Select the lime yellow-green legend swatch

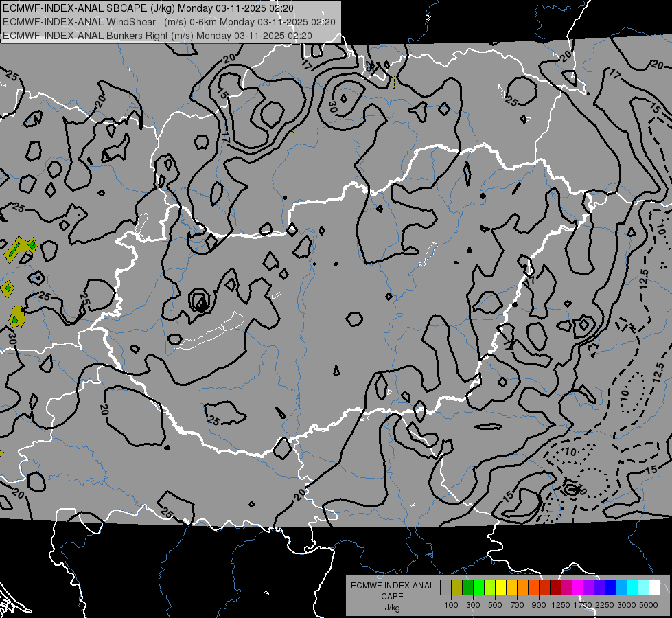[489, 587]
